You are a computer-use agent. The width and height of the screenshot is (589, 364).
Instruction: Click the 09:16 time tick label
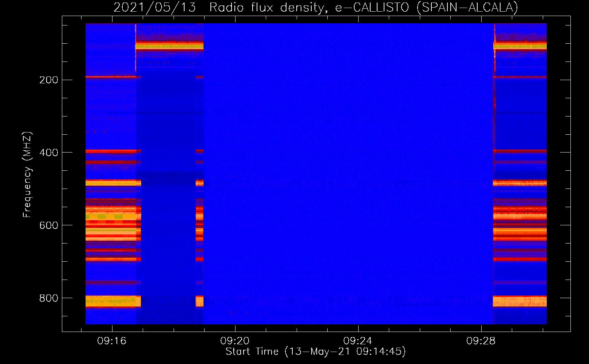[x=112, y=341]
